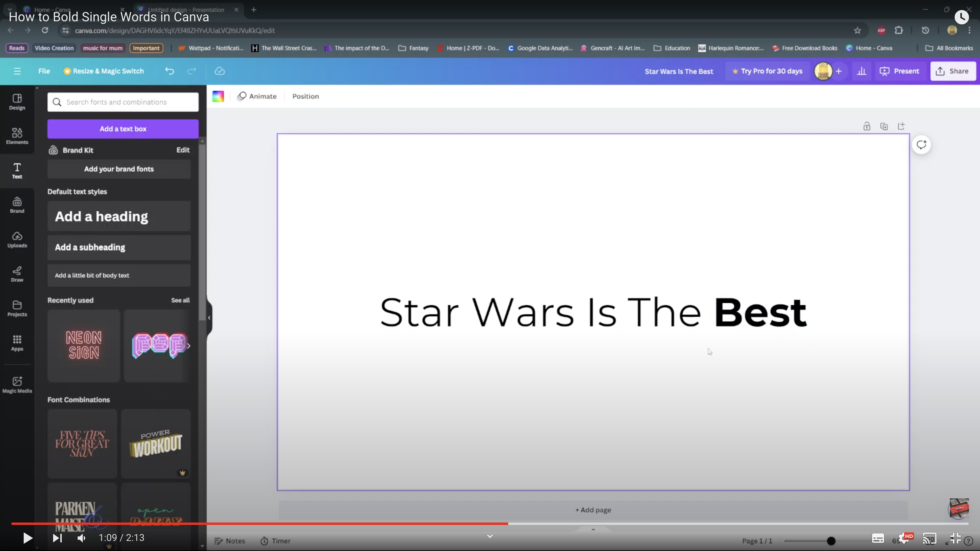The height and width of the screenshot is (551, 980).
Task: Open the Elements sidebar panel
Action: point(17,136)
